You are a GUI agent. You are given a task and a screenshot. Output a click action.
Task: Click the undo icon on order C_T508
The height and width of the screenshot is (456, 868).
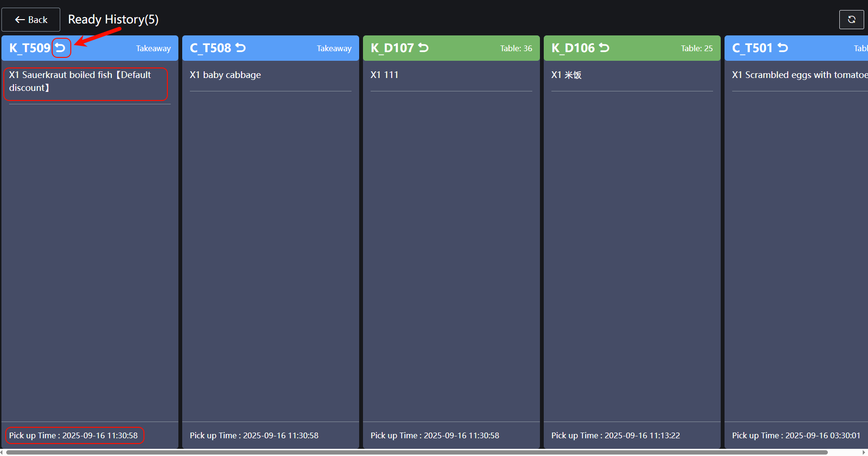[241, 48]
